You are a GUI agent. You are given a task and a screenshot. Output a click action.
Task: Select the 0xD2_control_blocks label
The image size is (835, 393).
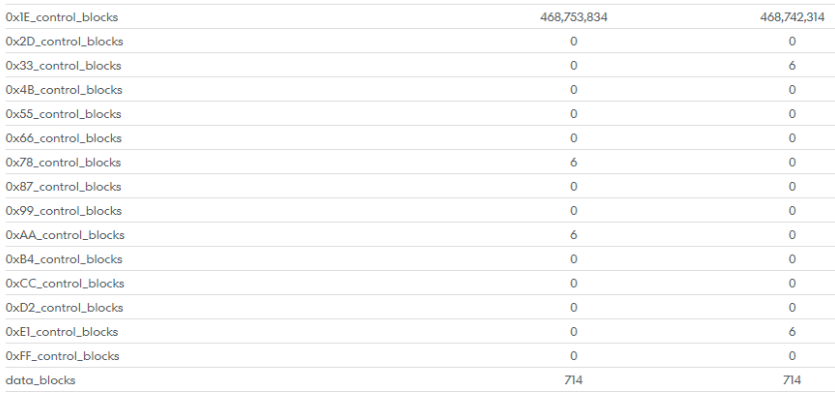[64, 308]
